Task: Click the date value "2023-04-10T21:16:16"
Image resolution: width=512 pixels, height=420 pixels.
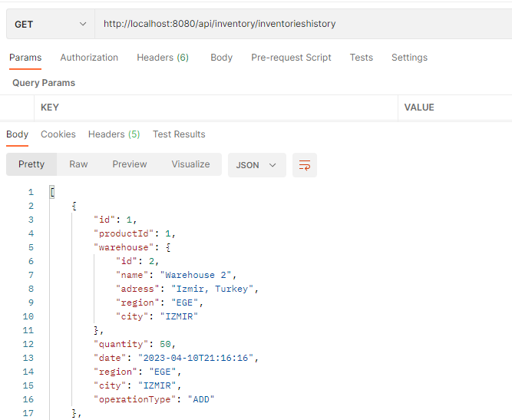Action: [x=196, y=358]
